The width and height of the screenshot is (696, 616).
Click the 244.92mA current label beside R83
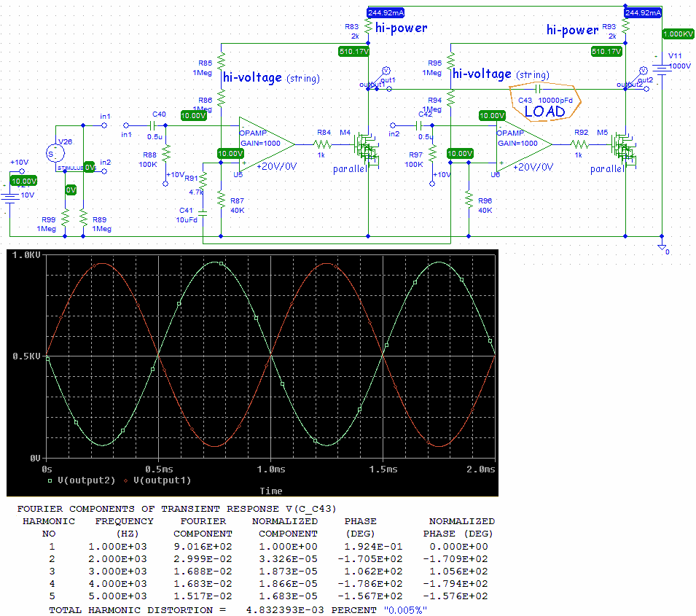[386, 13]
